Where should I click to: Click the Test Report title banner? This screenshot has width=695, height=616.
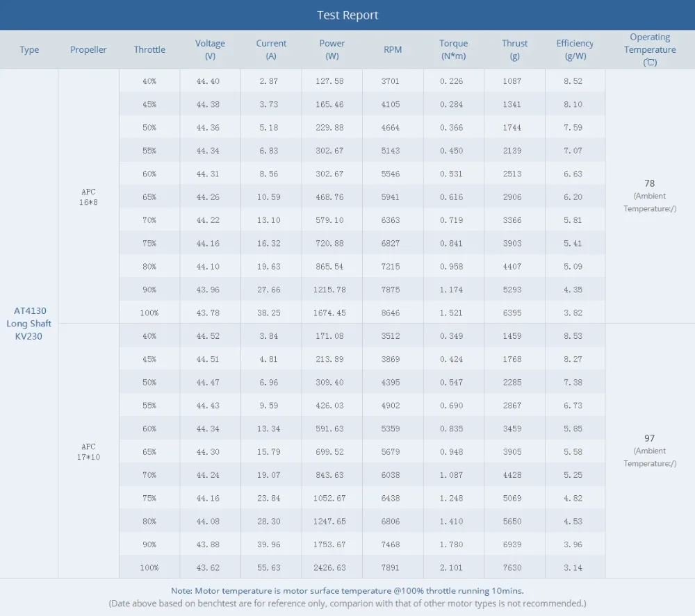pyautogui.click(x=347, y=15)
